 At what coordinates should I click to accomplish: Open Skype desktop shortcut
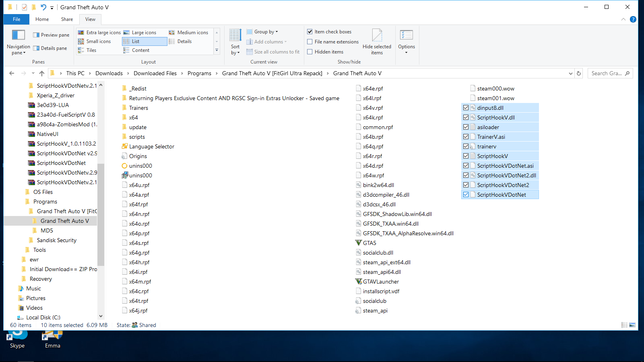click(17, 339)
